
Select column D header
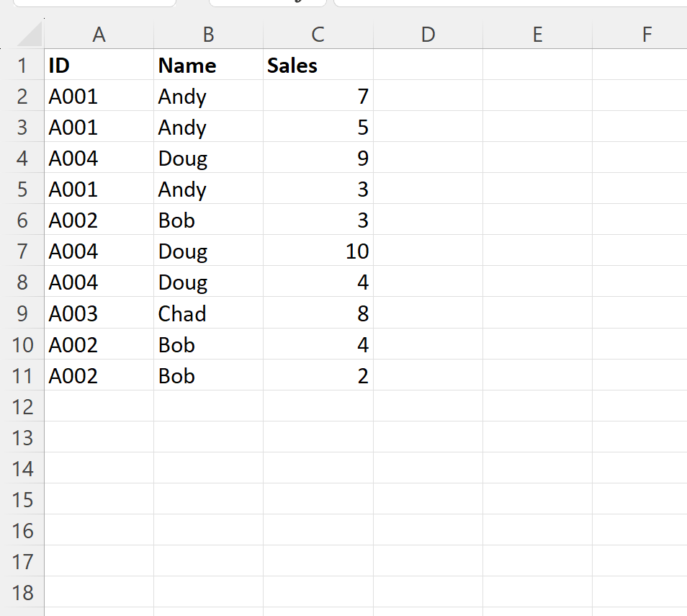point(428,34)
